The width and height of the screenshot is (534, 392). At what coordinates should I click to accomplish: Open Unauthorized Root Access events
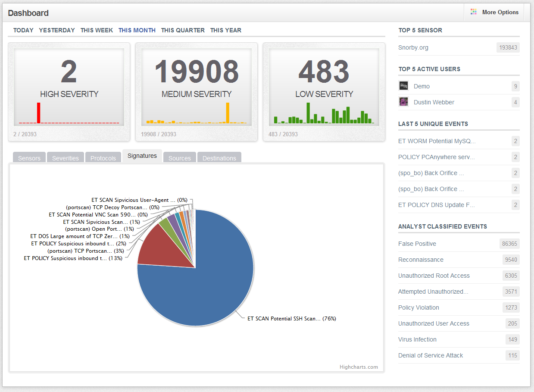[x=434, y=276]
